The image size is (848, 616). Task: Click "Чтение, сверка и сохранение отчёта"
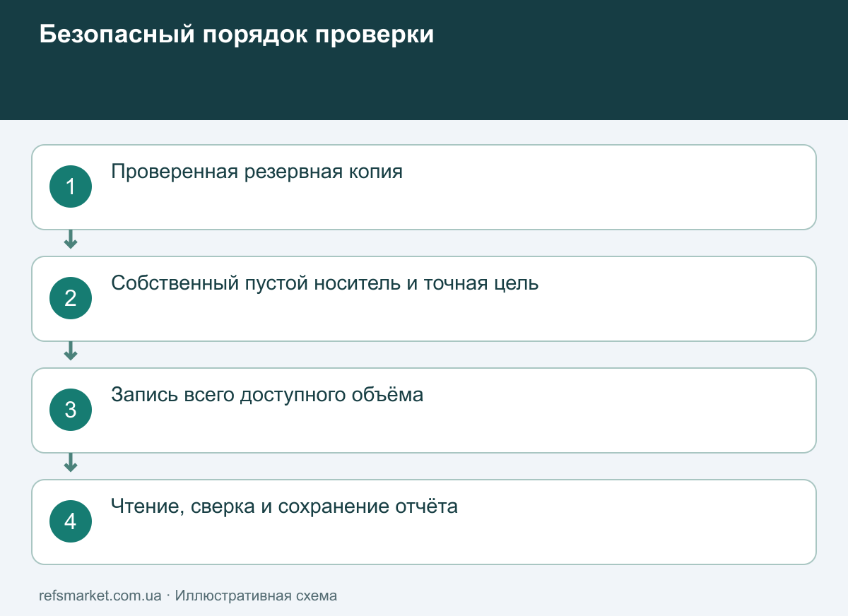point(285,506)
